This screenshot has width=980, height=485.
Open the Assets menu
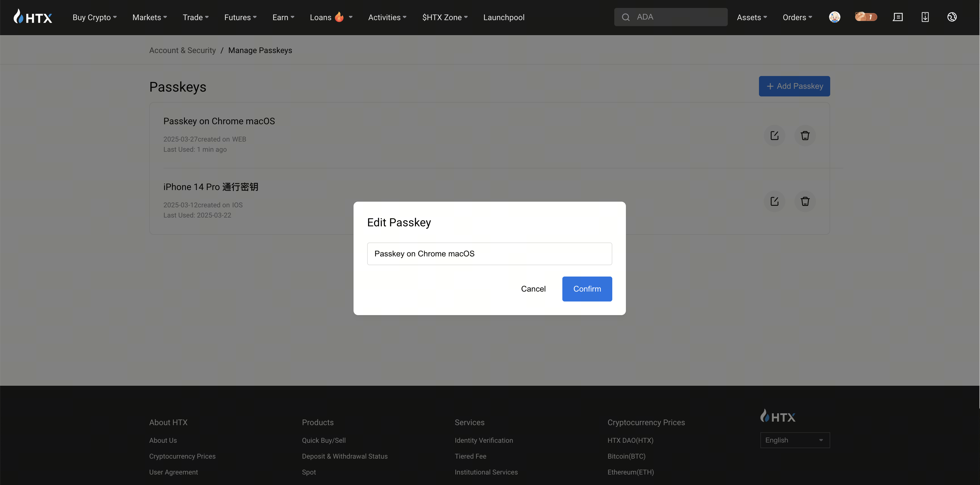coord(752,18)
